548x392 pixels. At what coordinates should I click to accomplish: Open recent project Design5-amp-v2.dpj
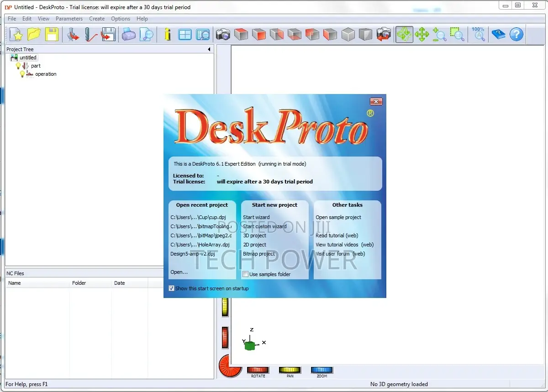(x=193, y=254)
